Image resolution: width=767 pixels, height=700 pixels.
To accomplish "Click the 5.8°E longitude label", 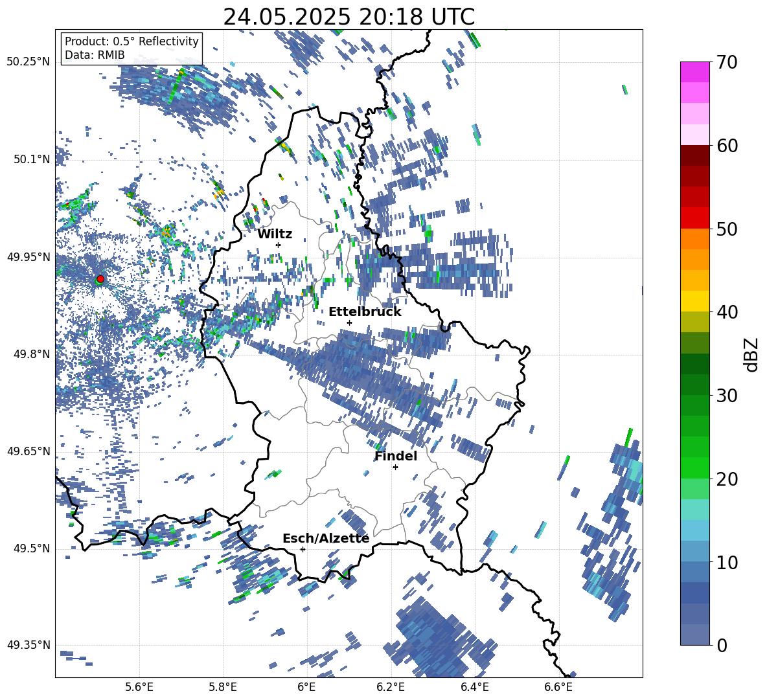I will point(223,687).
